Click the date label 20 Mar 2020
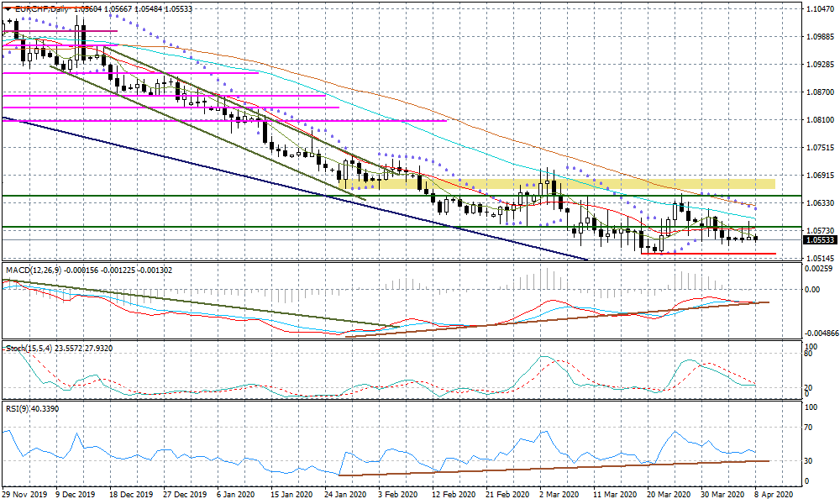Screen dimensions: 840x504 669,495
